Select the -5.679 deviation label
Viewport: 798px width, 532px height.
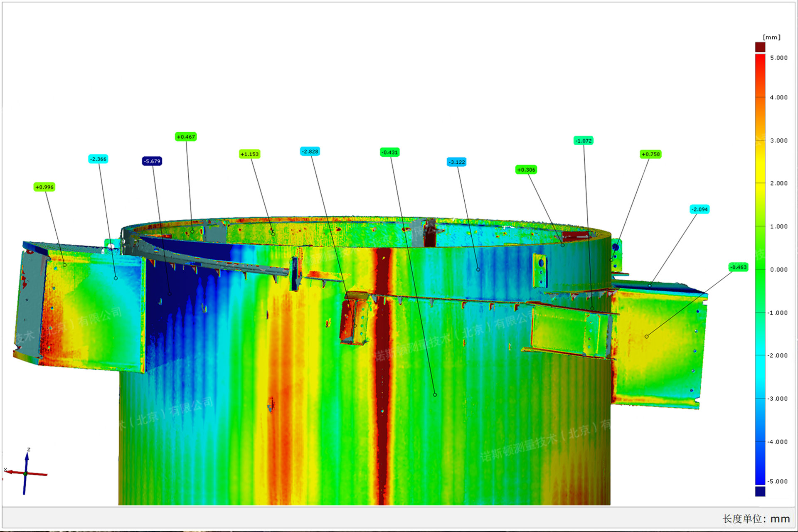coord(152,161)
